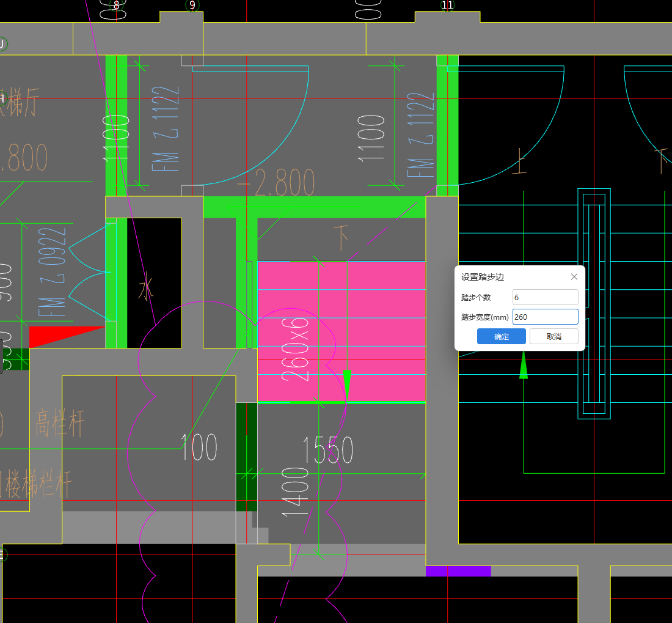Click the FM乙0922 door label
Viewport: 672px width, 623px height.
pyautogui.click(x=52, y=272)
